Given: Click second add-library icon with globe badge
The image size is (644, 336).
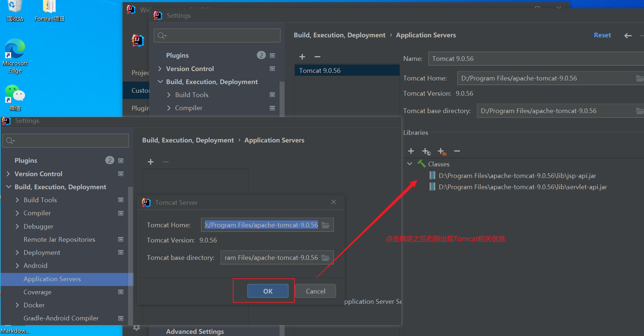Looking at the screenshot, I should point(426,151).
